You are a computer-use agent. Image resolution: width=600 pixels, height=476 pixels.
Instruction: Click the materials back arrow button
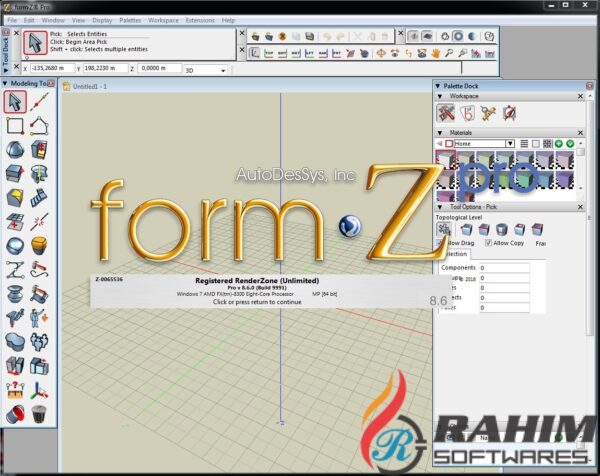click(439, 143)
